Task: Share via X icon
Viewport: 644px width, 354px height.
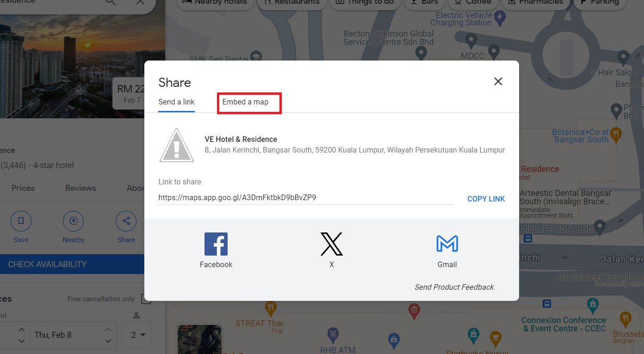Action: tap(331, 244)
